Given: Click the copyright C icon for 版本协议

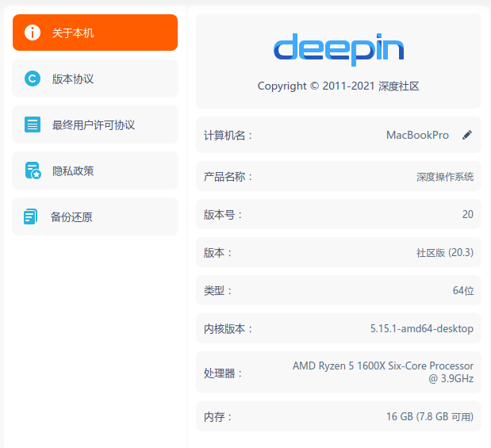Looking at the screenshot, I should tap(33, 78).
